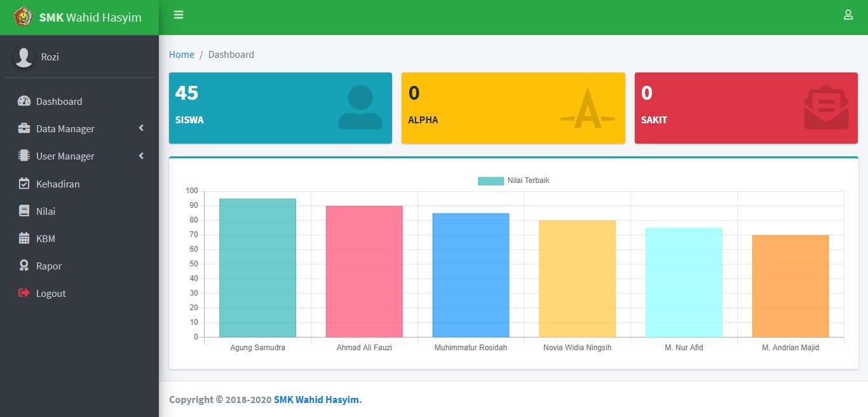Open the user profile icon in top bar
The width and height of the screenshot is (868, 417).
[848, 15]
